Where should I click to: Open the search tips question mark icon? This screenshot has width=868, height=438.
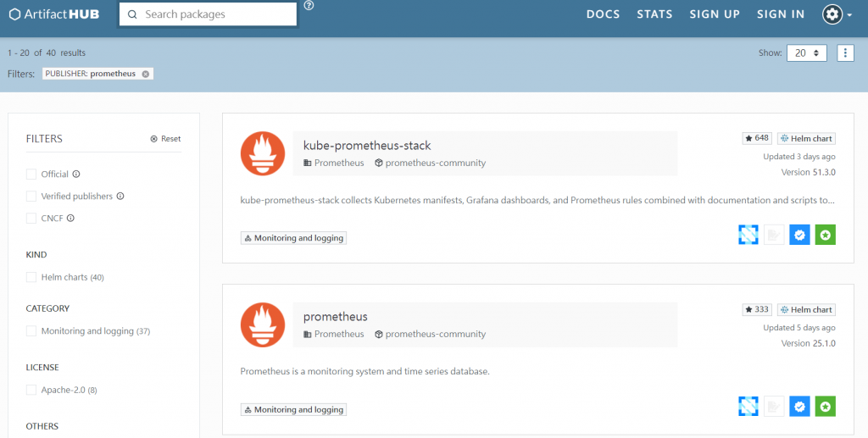[309, 6]
